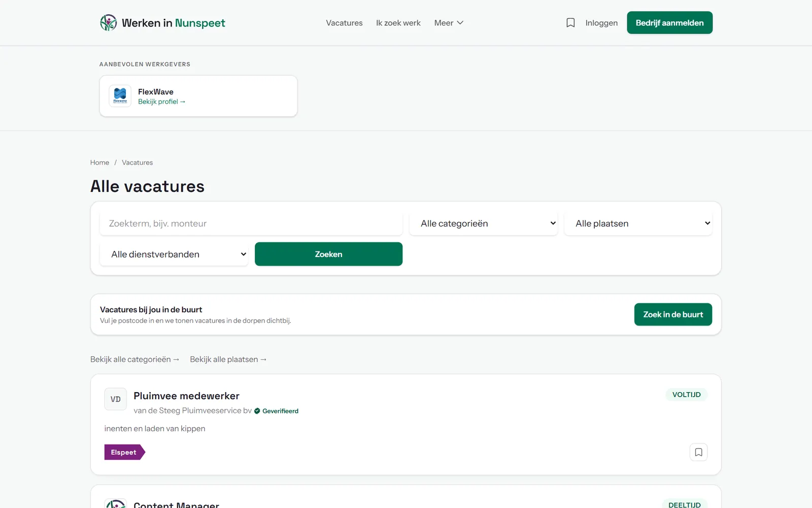Open Bekijk alle categorieën link
This screenshot has height=508, width=812.
pyautogui.click(x=135, y=359)
